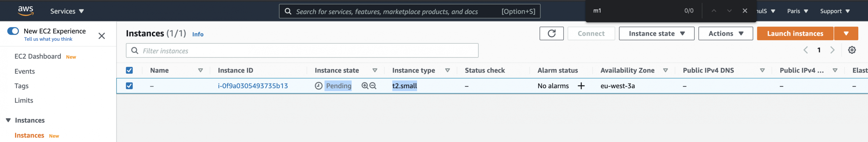Open EC2 Dashboard in sidebar
This screenshot has width=868, height=142.
coord(38,56)
